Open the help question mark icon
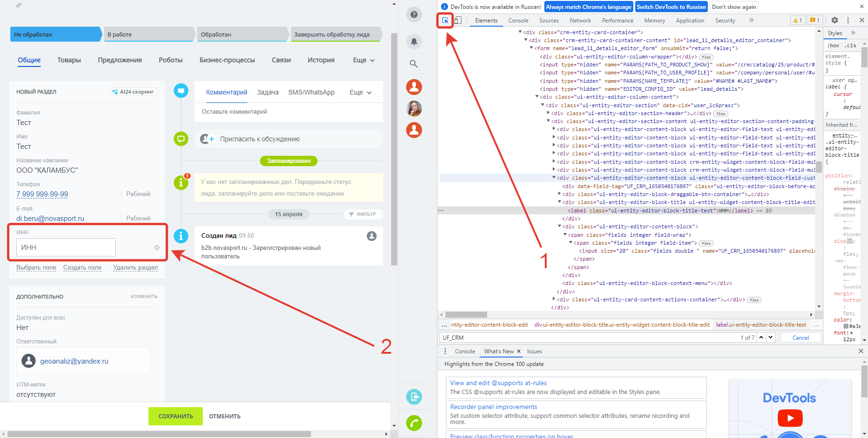Image resolution: width=868 pixels, height=438 pixels. 414,15
